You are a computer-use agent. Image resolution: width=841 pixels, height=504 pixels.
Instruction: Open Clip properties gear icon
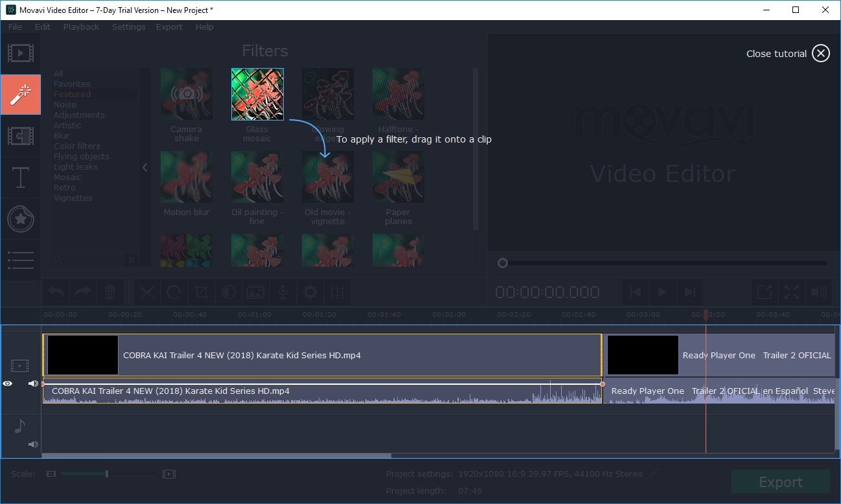pos(310,293)
